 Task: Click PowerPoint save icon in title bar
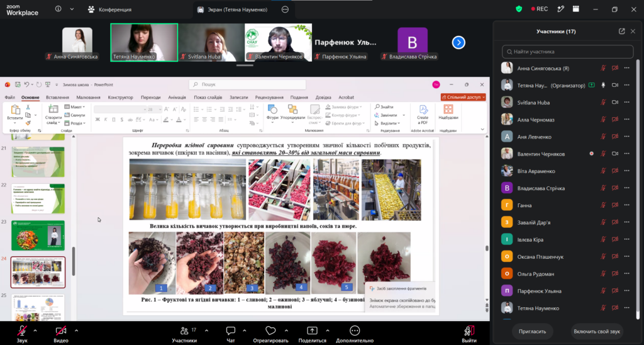[x=18, y=85]
